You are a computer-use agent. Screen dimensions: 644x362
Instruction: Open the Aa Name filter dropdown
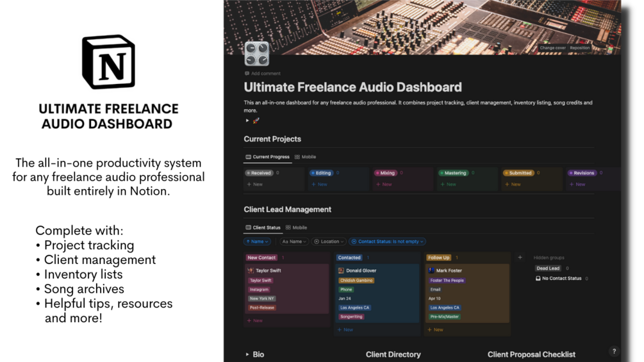point(294,242)
